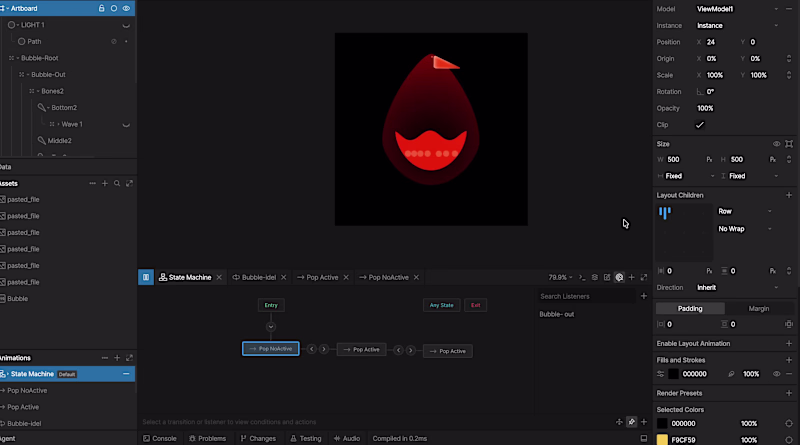The image size is (800, 445).
Task: Open Assets panel more options menu
Action: (92, 183)
